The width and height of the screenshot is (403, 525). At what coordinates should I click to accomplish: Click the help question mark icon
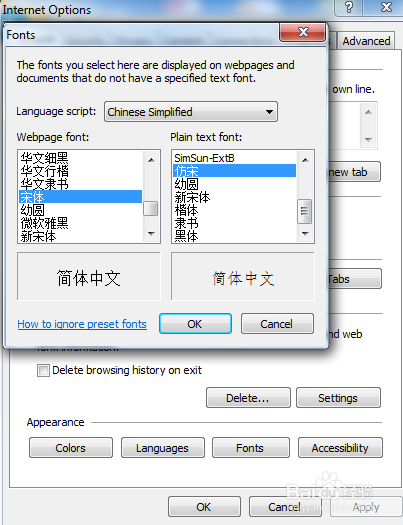coord(349,7)
